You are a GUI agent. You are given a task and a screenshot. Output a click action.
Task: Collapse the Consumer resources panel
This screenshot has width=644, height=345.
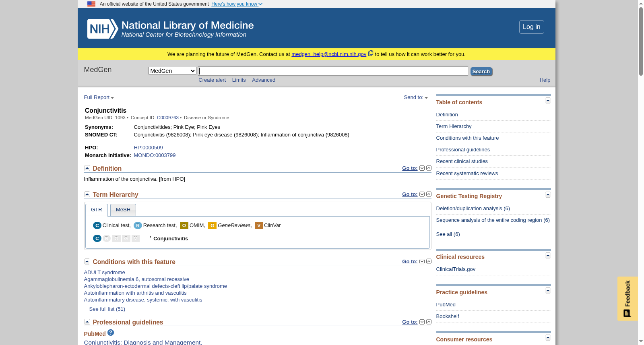[x=548, y=337]
